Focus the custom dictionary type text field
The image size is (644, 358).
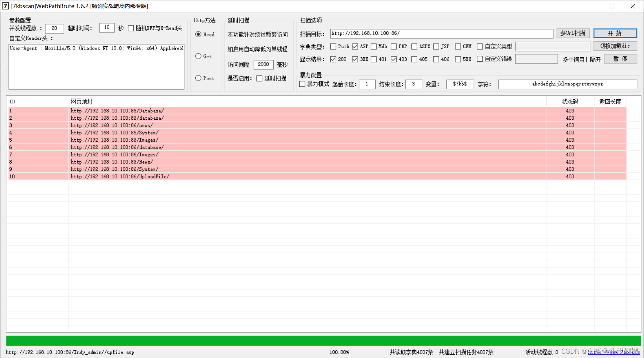pos(553,46)
